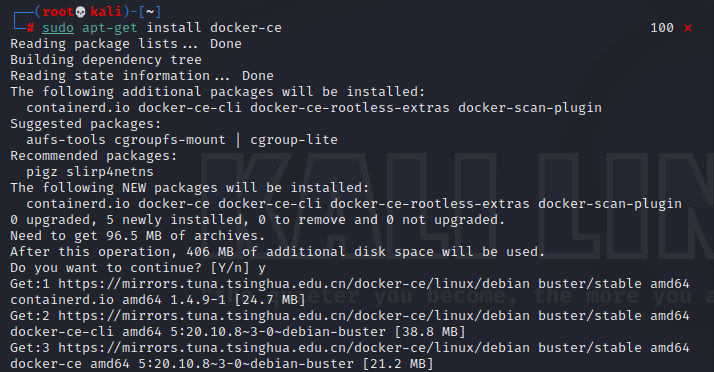This screenshot has height=372, width=714.
Task: Click the aufs-tools suggested package name
Action: point(66,140)
